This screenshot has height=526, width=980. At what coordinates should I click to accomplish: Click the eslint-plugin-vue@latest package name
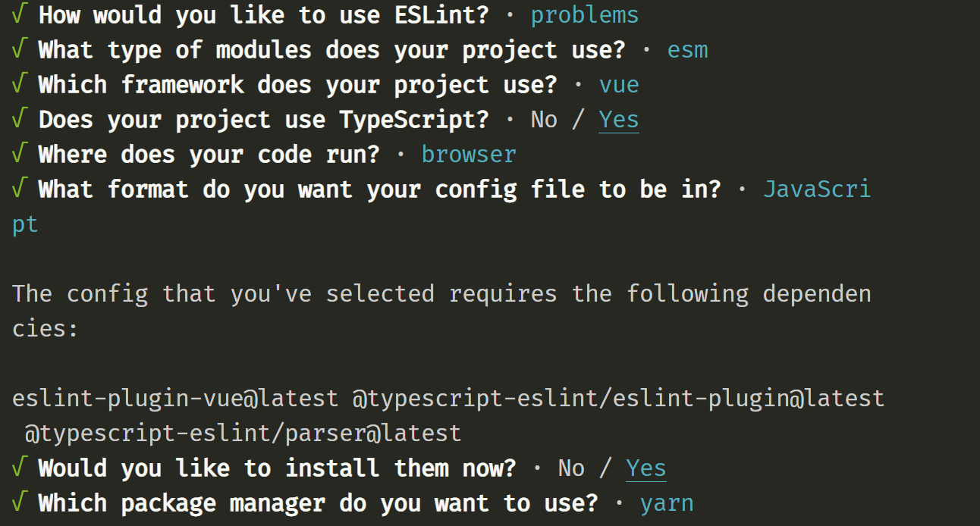175,399
